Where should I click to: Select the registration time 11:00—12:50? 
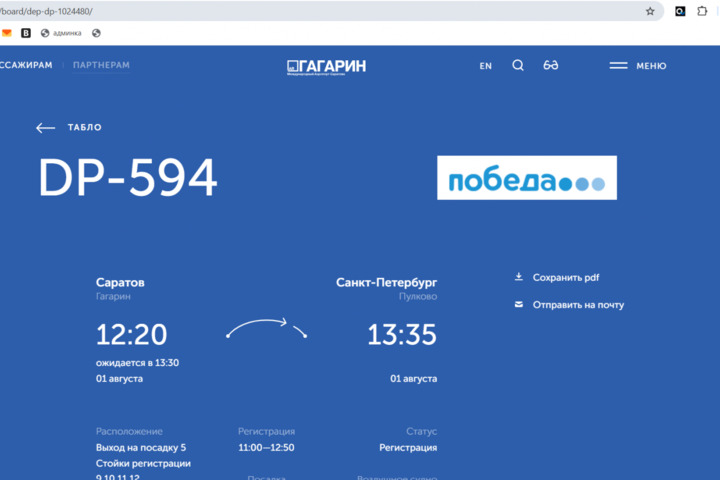click(266, 447)
